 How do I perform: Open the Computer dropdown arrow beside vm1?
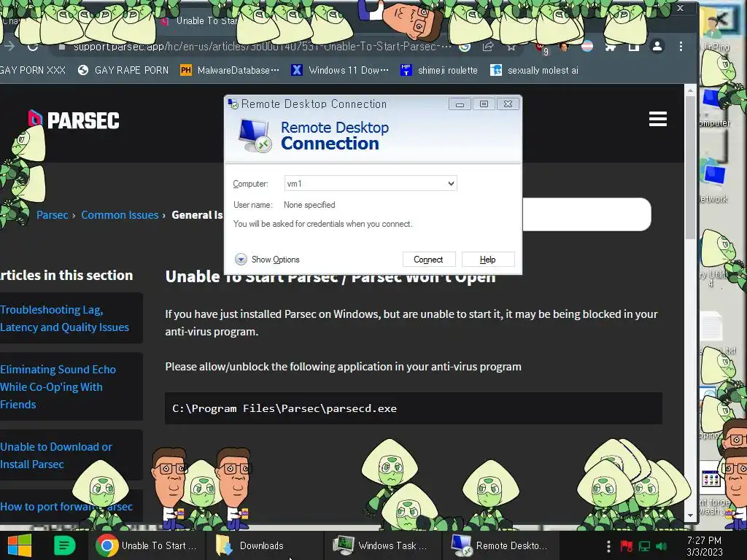click(451, 183)
